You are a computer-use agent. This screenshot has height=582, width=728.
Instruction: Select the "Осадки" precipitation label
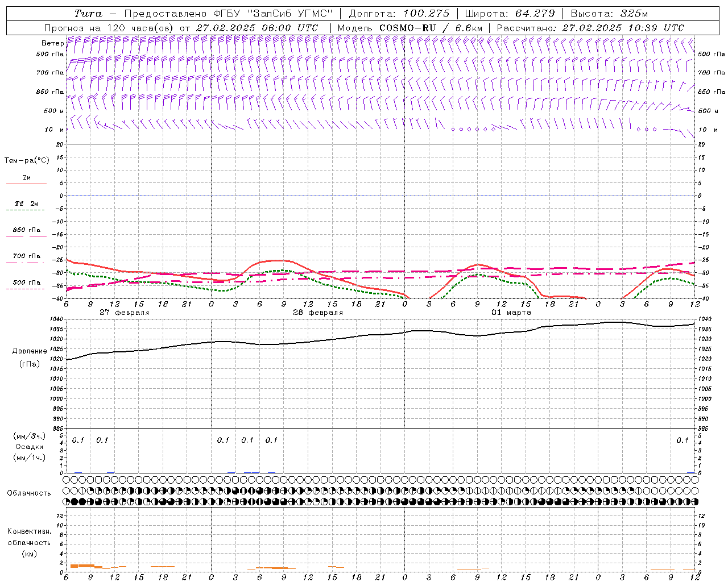(x=29, y=447)
